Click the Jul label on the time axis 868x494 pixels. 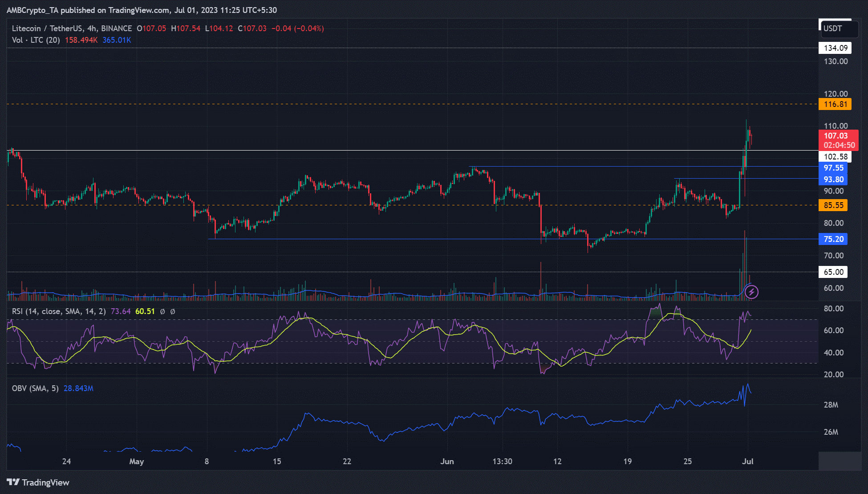coord(748,461)
